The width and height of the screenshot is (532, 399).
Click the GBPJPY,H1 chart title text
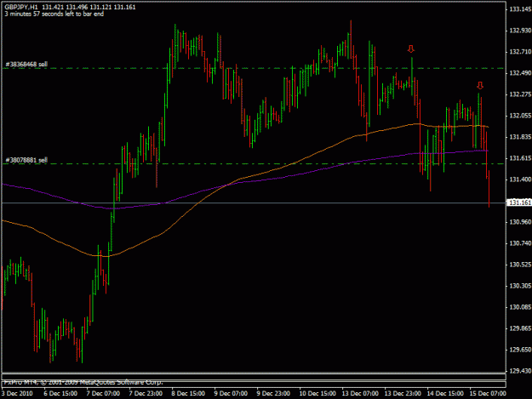click(21, 7)
